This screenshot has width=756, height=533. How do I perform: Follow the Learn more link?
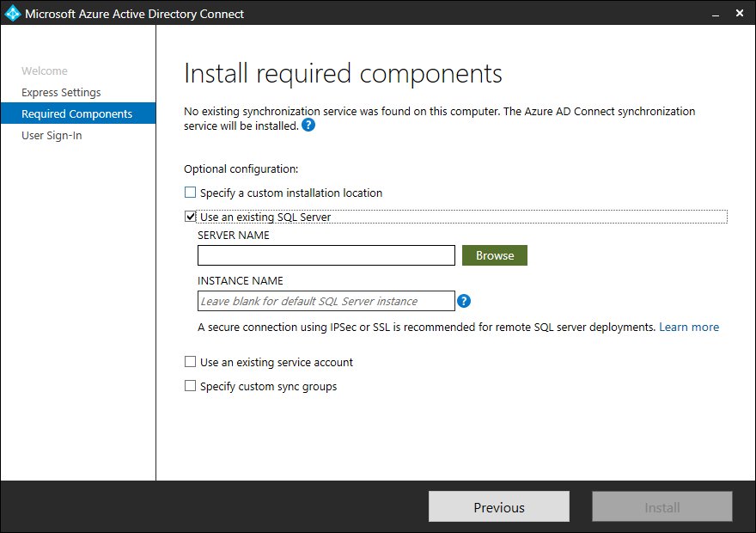689,328
